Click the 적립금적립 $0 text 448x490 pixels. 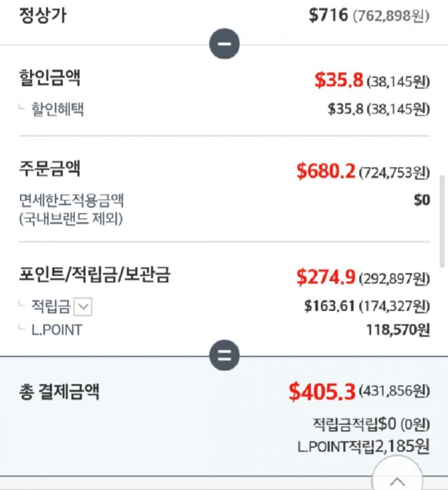[371, 424]
